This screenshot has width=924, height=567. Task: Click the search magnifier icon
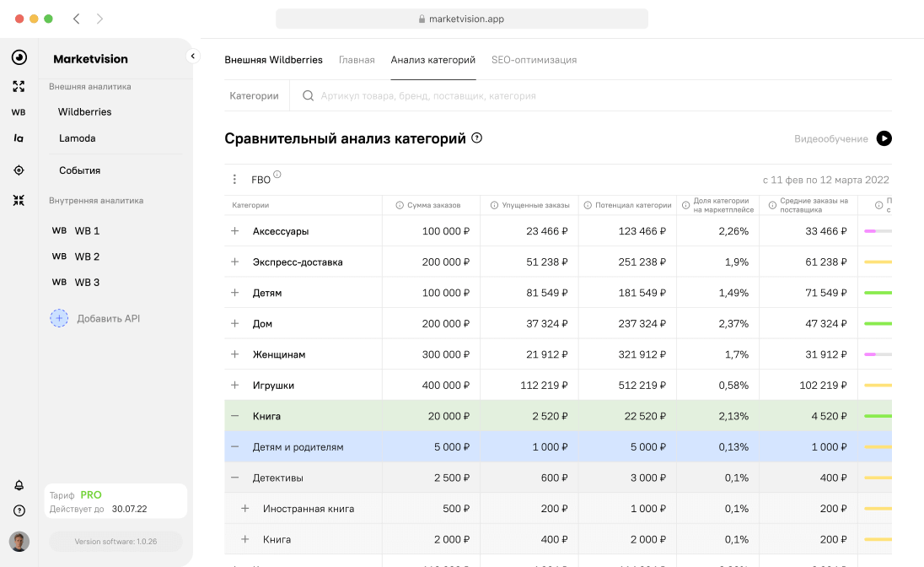[x=308, y=95]
